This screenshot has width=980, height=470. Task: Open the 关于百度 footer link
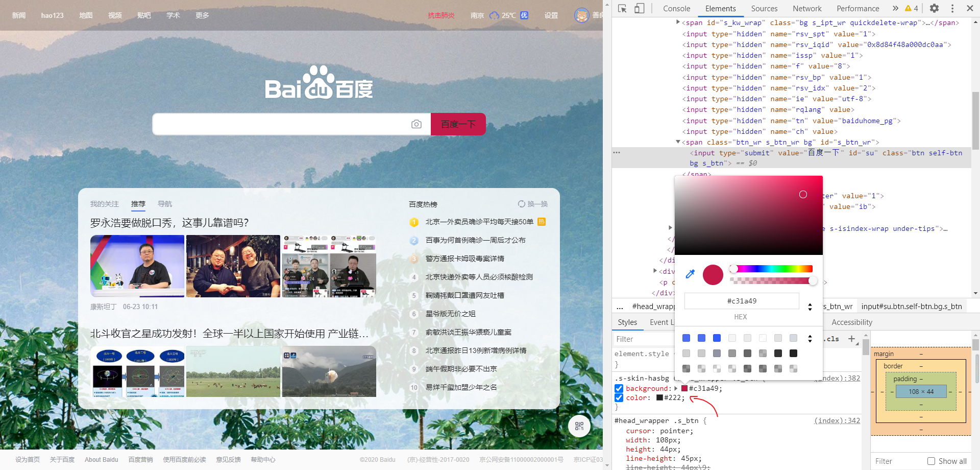click(62, 459)
